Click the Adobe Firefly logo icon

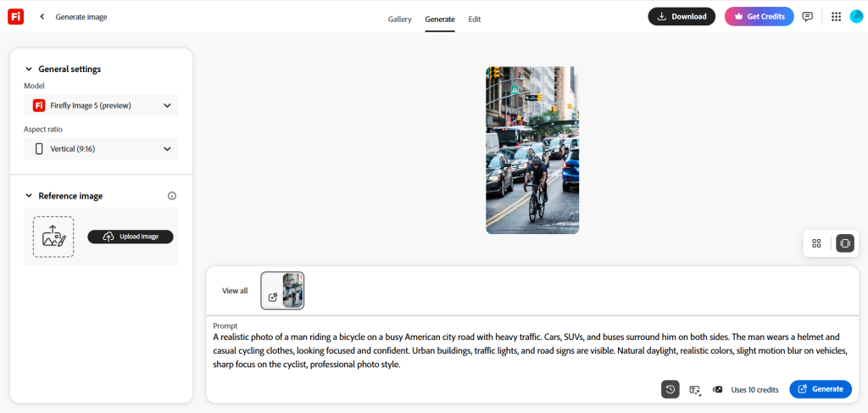(x=15, y=16)
